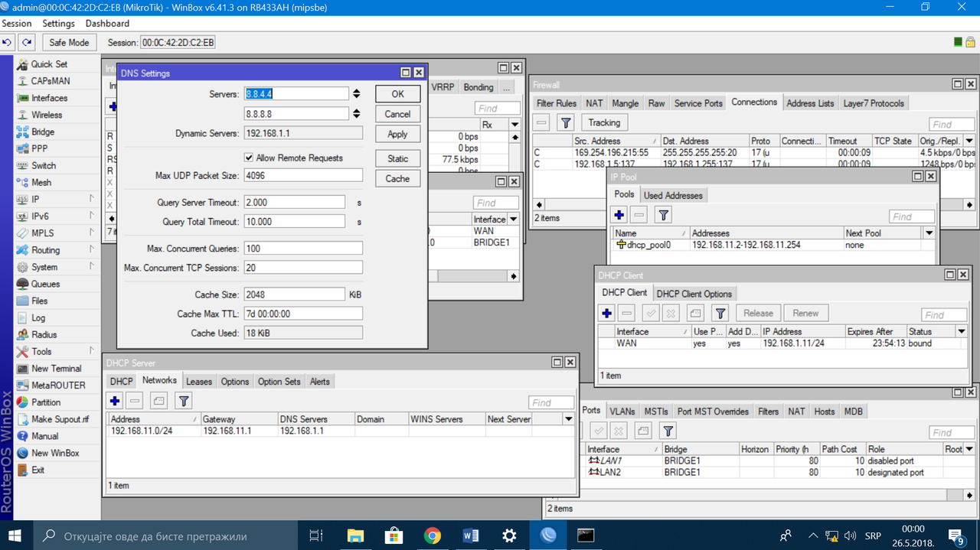
Task: Open the Mesh menu item
Action: (41, 182)
